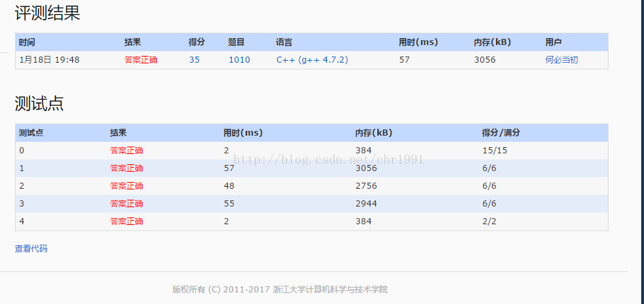
Task: Click 答案正确 for test point 0
Action: [x=126, y=151]
